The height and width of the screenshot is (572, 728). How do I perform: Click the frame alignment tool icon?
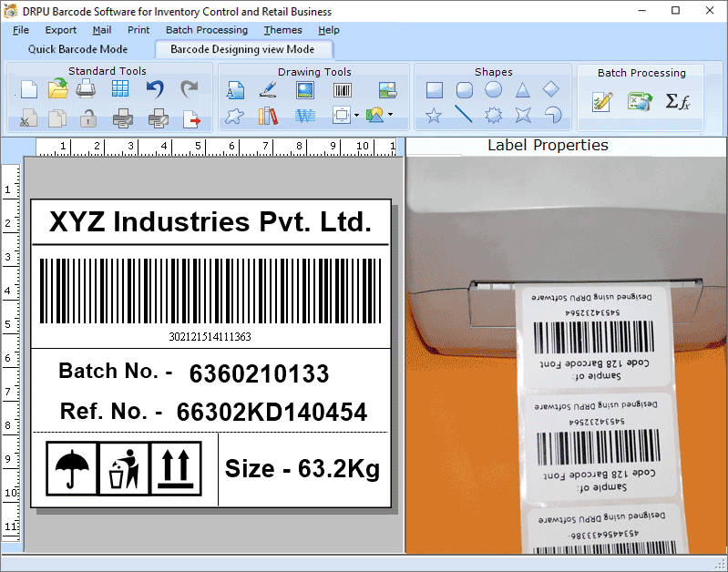point(342,115)
